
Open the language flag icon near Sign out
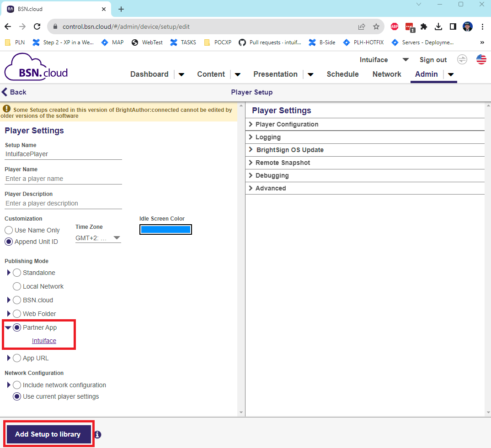[x=481, y=59]
